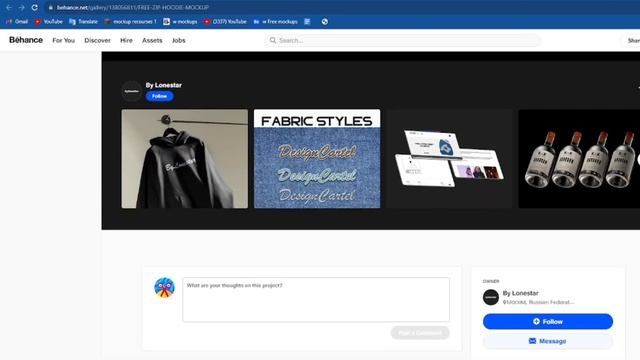Viewport: 640px width, 360px height.
Task: Open the For You menu
Action: tap(64, 40)
